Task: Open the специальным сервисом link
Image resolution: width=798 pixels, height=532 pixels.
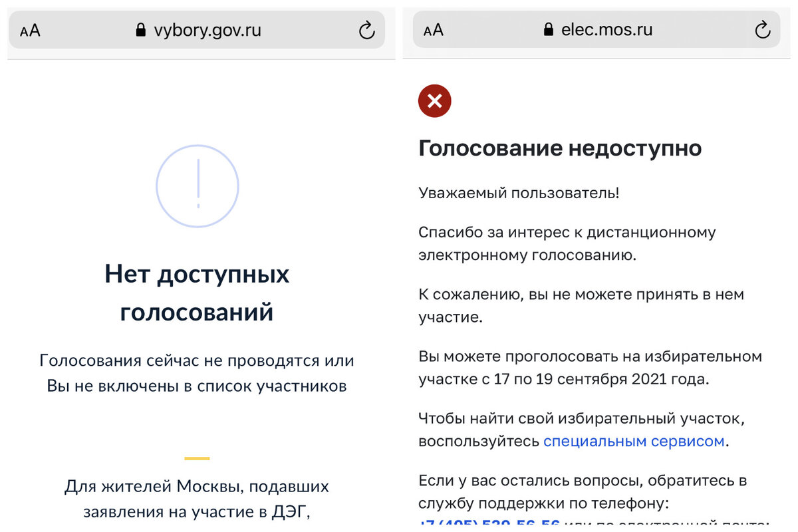Action: pyautogui.click(x=633, y=441)
